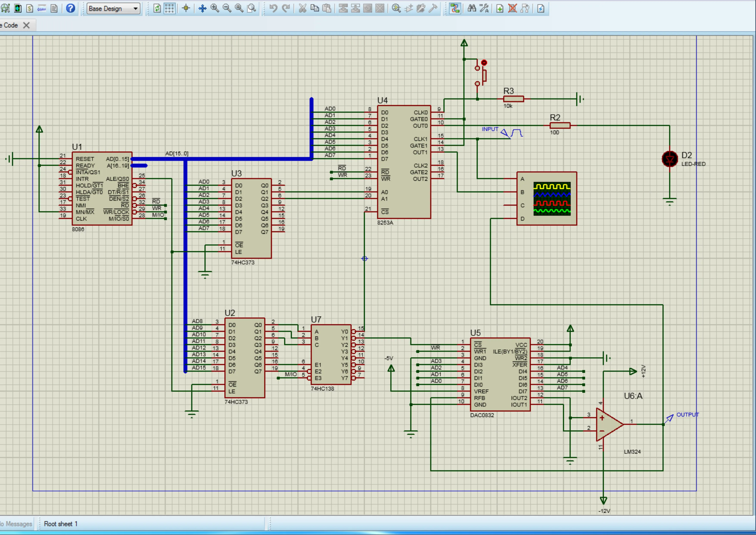Open the binoculars search and tag tool

(x=472, y=9)
